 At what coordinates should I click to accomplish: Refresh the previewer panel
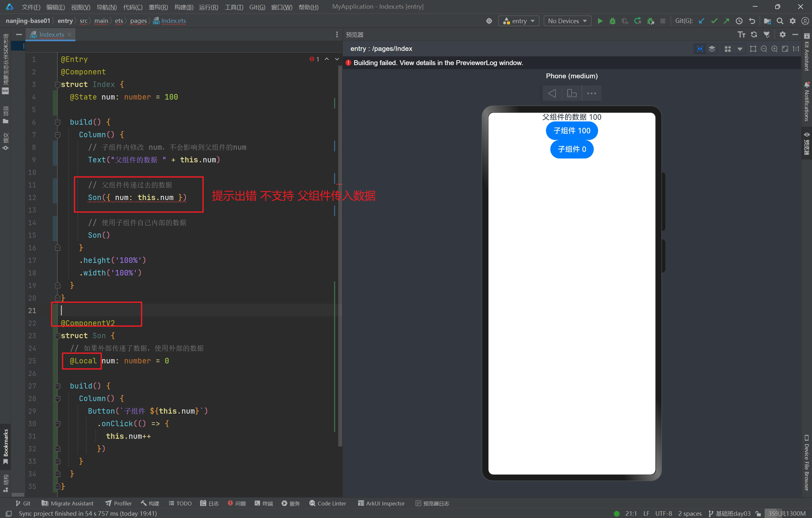pos(754,34)
